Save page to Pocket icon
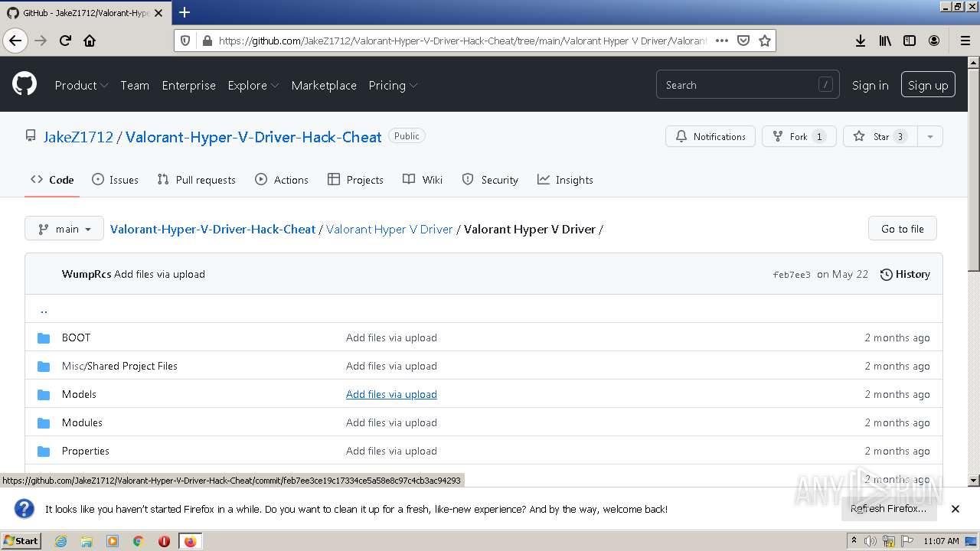The height and width of the screenshot is (551, 980). tap(743, 41)
